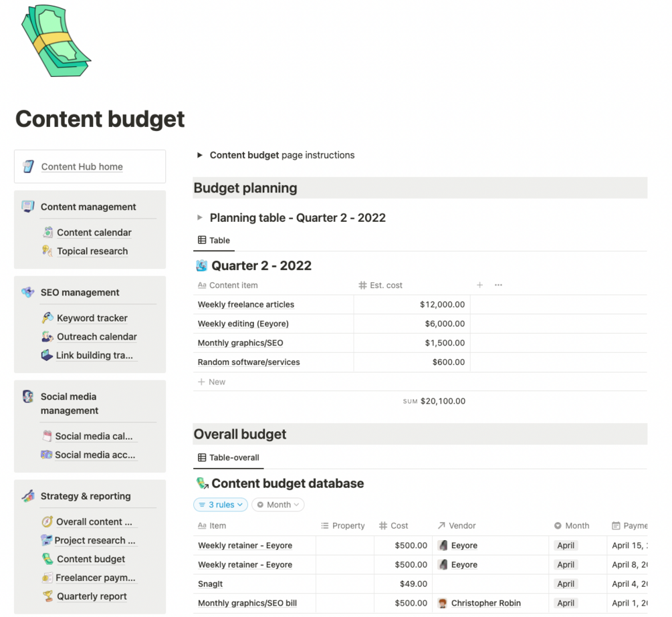Click the Link building tracker icon

click(47, 356)
